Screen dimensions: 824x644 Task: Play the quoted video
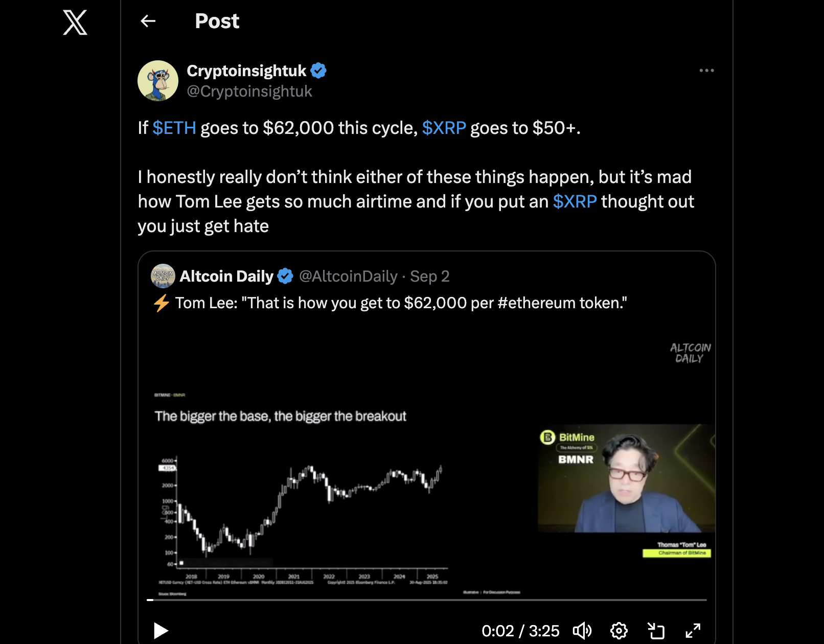161,631
